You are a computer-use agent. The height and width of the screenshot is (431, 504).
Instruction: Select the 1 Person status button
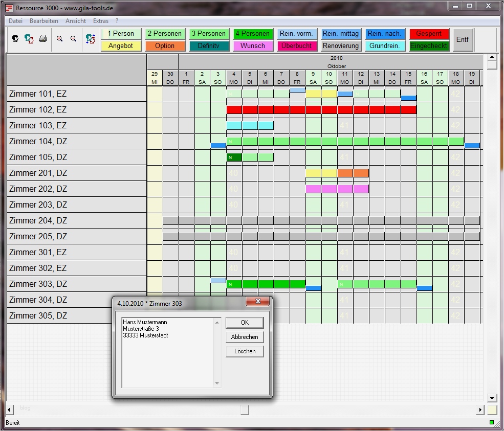point(121,34)
